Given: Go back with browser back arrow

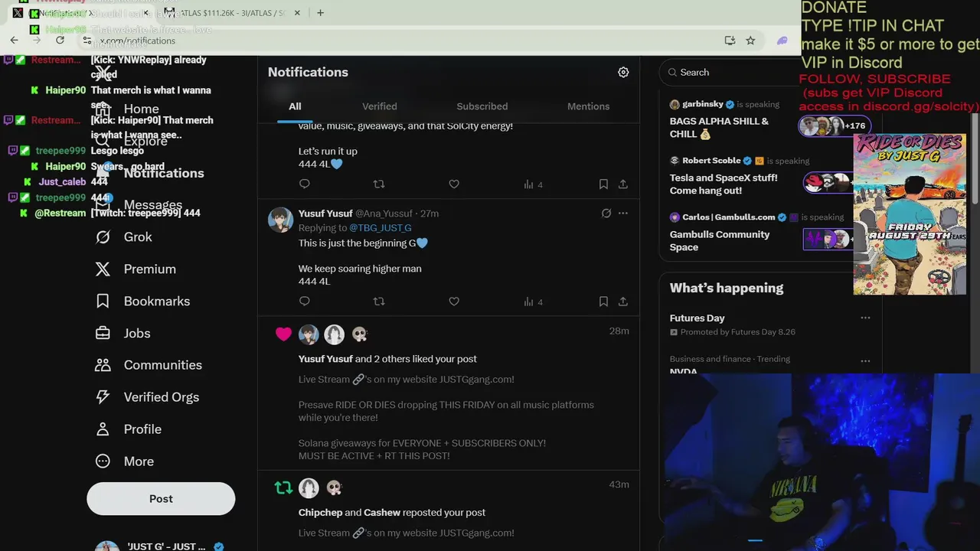Looking at the screenshot, I should point(15,41).
